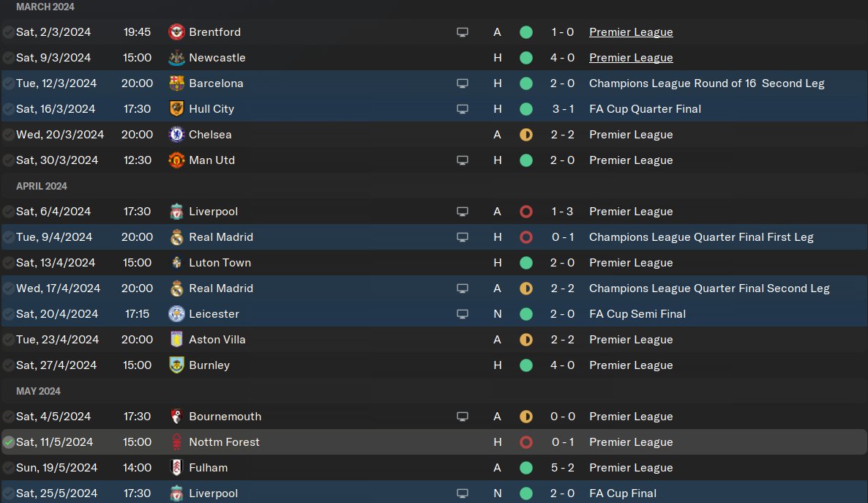This screenshot has height=503, width=868.
Task: Open the Premier League link on Newcastle row
Action: click(630, 58)
